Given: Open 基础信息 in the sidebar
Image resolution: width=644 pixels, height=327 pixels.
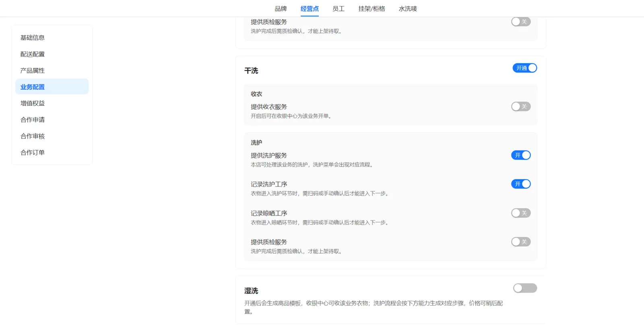Looking at the screenshot, I should pos(52,37).
